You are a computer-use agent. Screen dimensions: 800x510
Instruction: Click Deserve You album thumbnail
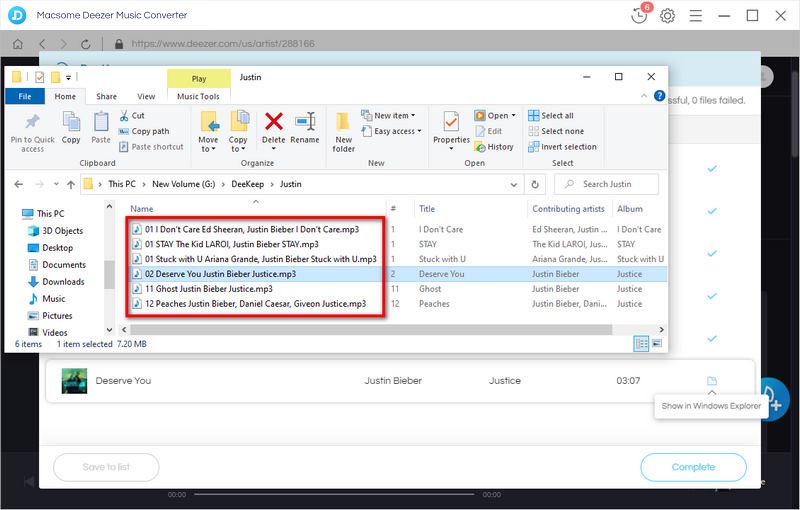[74, 381]
